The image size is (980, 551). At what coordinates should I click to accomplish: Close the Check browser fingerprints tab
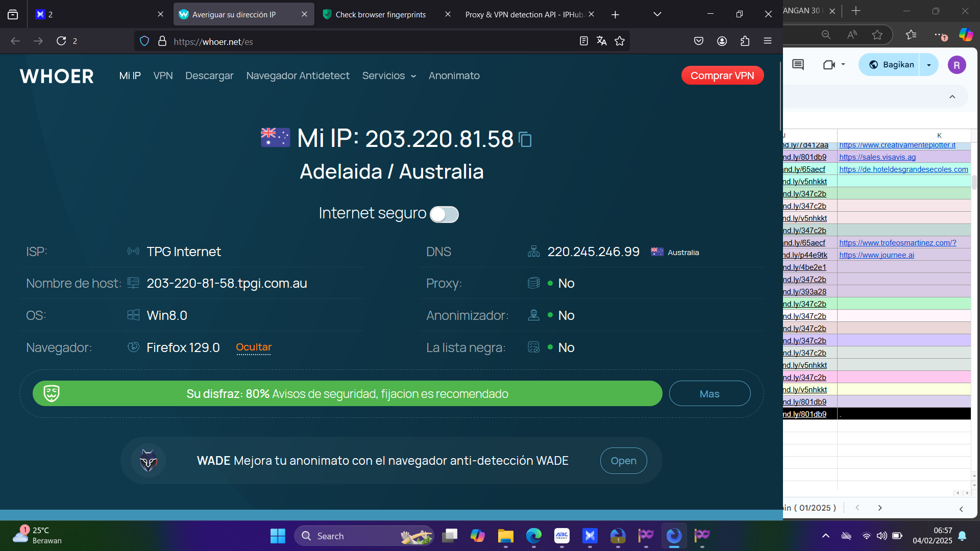click(448, 14)
